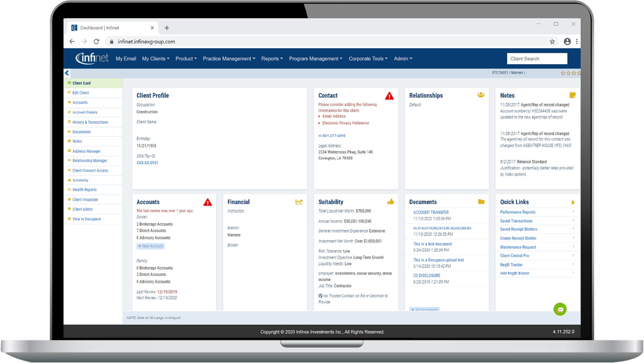Click first client rating star
This screenshot has width=644, height=363.
click(563, 73)
